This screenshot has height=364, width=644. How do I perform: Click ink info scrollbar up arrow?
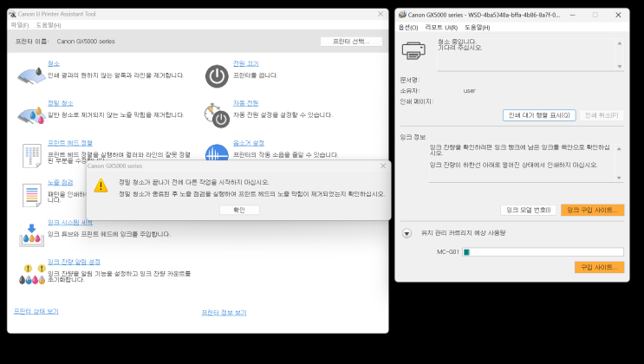pyautogui.click(x=619, y=149)
